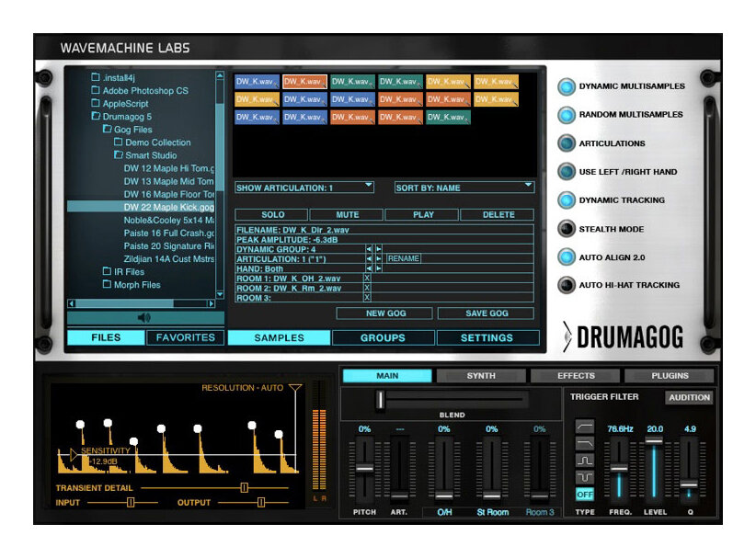Open the Show Articulation dropdown
The height and width of the screenshot is (558, 756).
coord(304,188)
